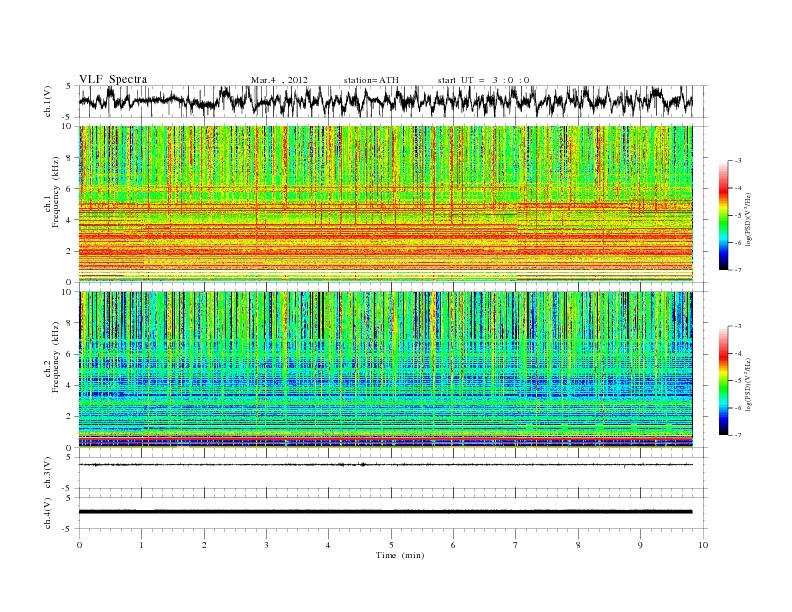Click the ch.2 "Frequency (kHz)" axis label
This screenshot has height=612, width=792.
point(56,356)
